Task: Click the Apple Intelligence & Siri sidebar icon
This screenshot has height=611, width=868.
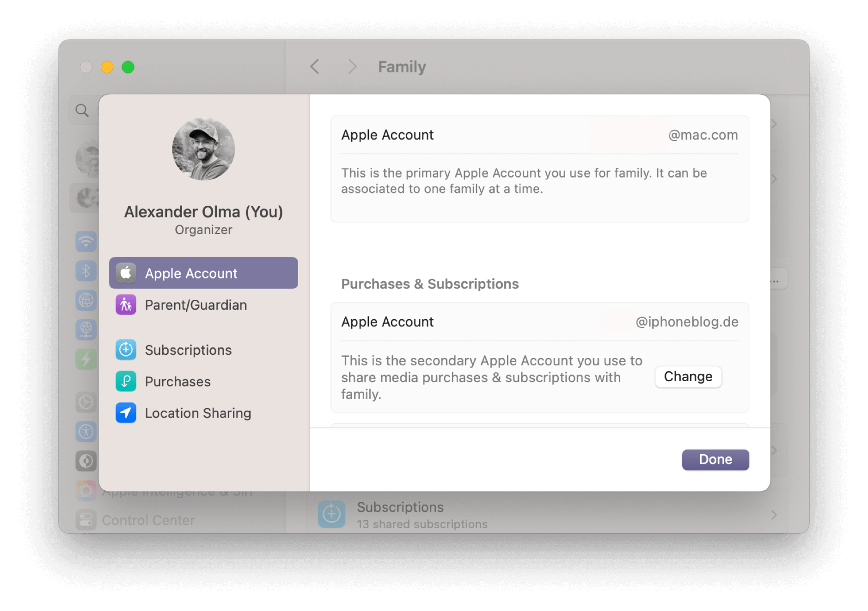Action: tap(86, 490)
